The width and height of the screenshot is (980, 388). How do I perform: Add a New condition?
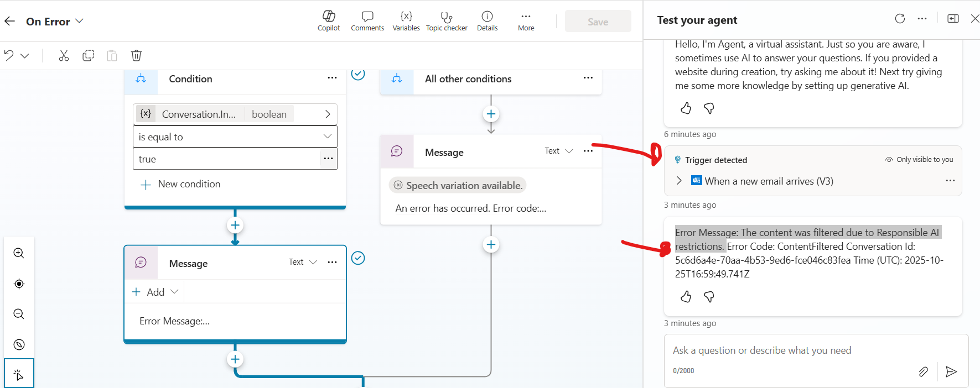click(x=180, y=184)
